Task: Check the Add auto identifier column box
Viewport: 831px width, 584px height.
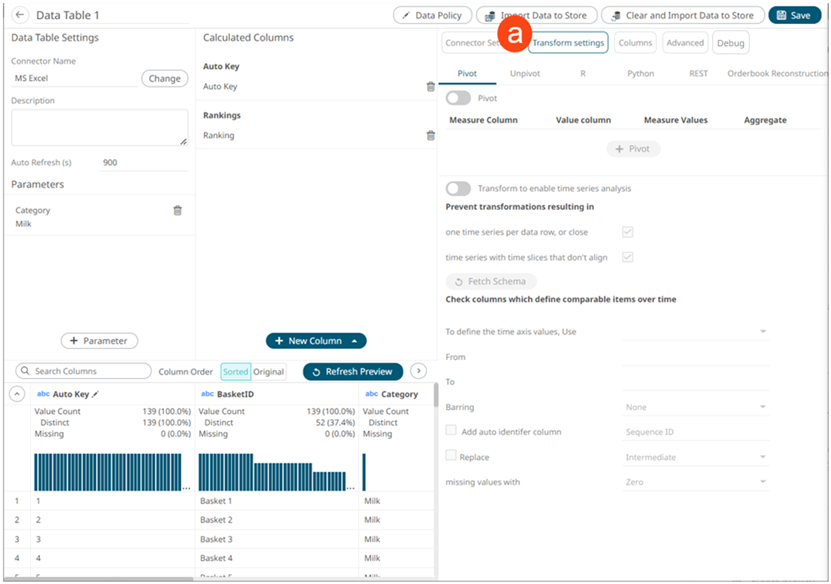Action: (x=451, y=431)
